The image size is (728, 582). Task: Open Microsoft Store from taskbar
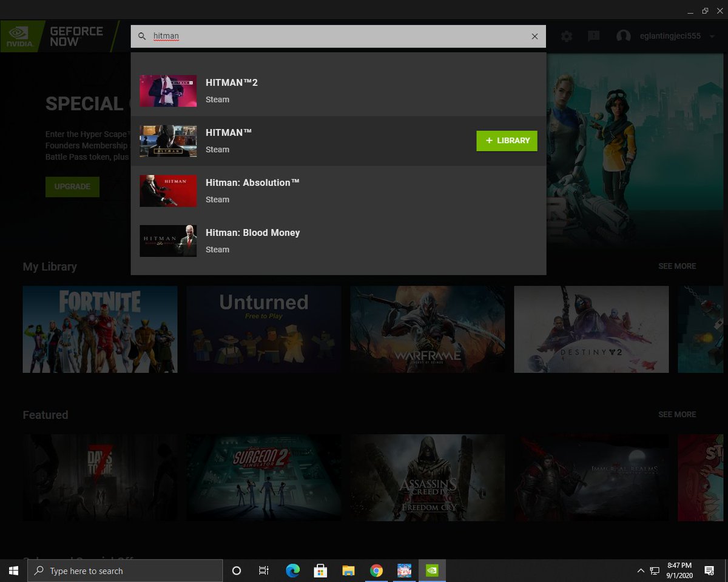tap(320, 570)
